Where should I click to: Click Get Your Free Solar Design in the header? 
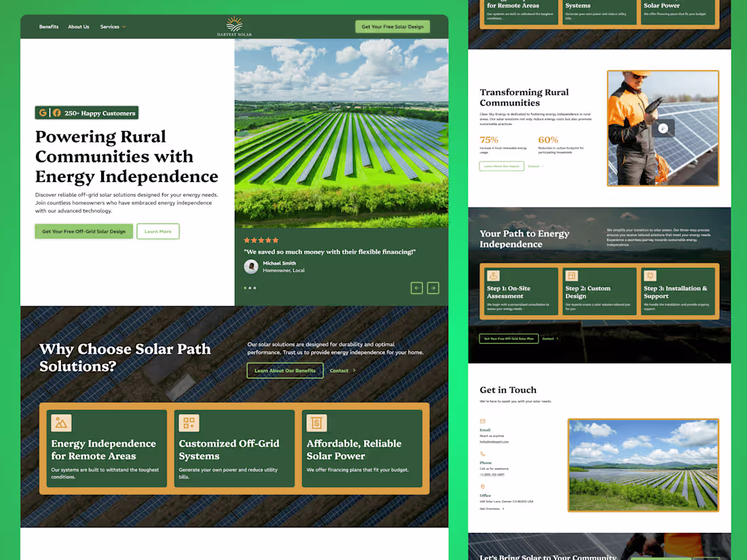pos(393,26)
